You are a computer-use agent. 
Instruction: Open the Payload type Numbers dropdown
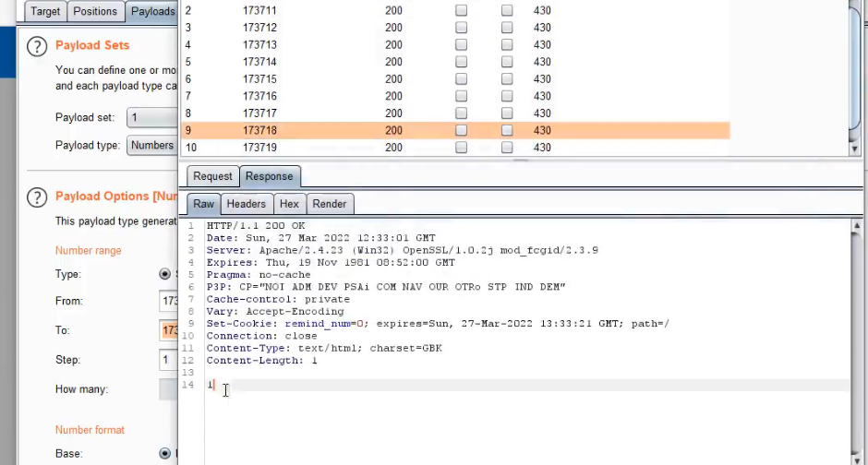pos(152,146)
